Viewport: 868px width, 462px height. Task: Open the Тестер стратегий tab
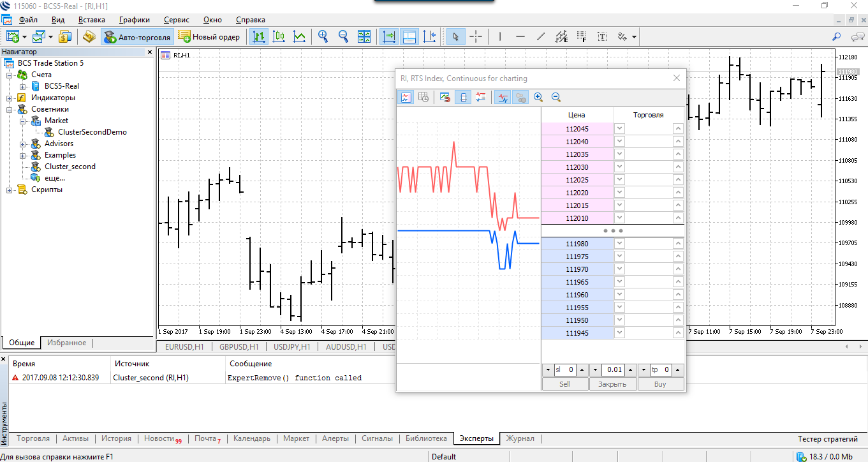pyautogui.click(x=828, y=439)
